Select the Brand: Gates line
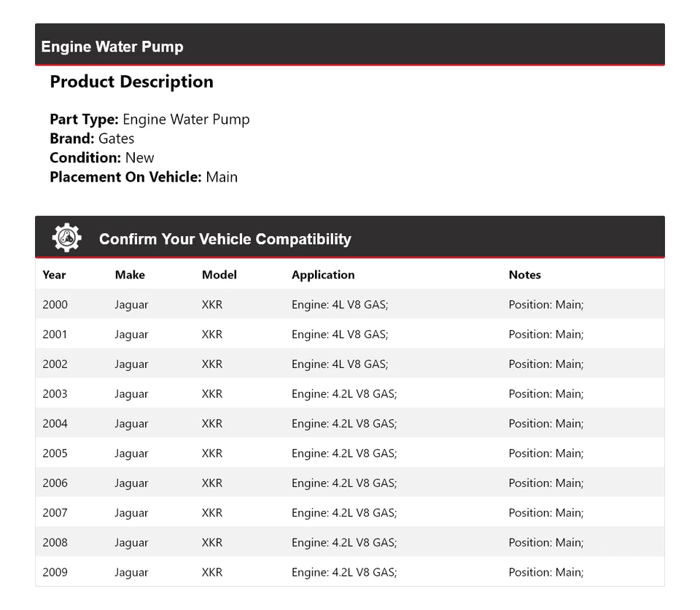700x610 pixels. (92, 138)
